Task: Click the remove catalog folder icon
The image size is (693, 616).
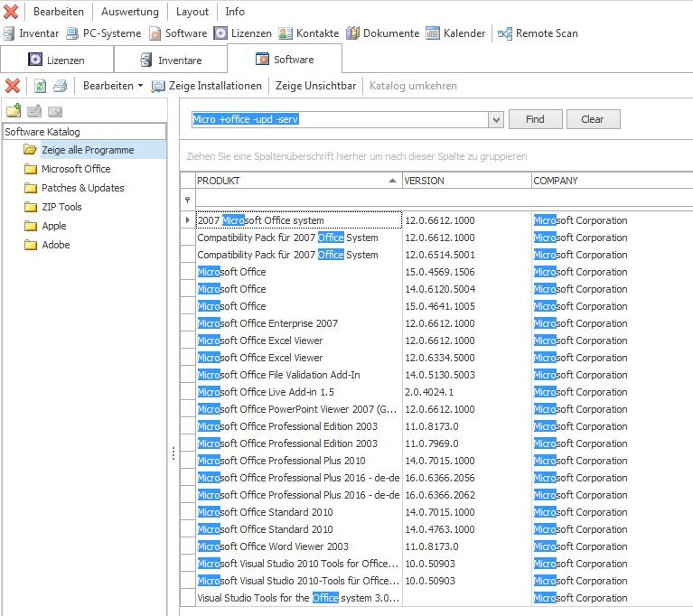Action: coord(55,112)
